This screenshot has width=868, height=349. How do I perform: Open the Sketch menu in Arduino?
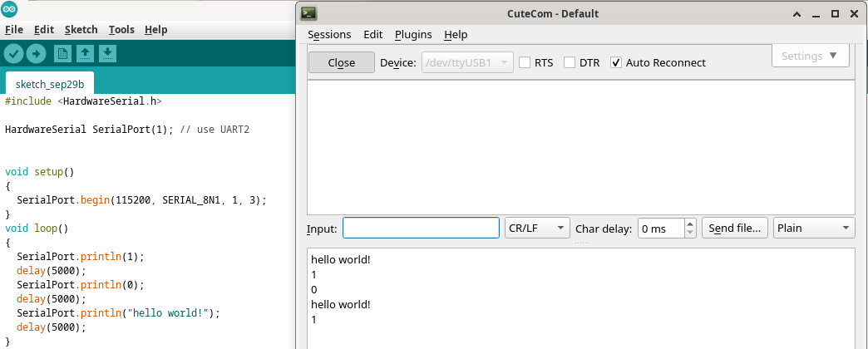81,29
